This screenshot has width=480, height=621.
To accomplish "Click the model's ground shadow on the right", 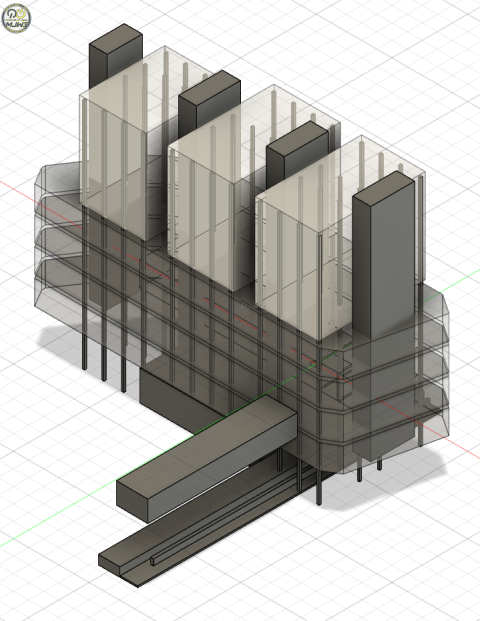I will 408,473.
